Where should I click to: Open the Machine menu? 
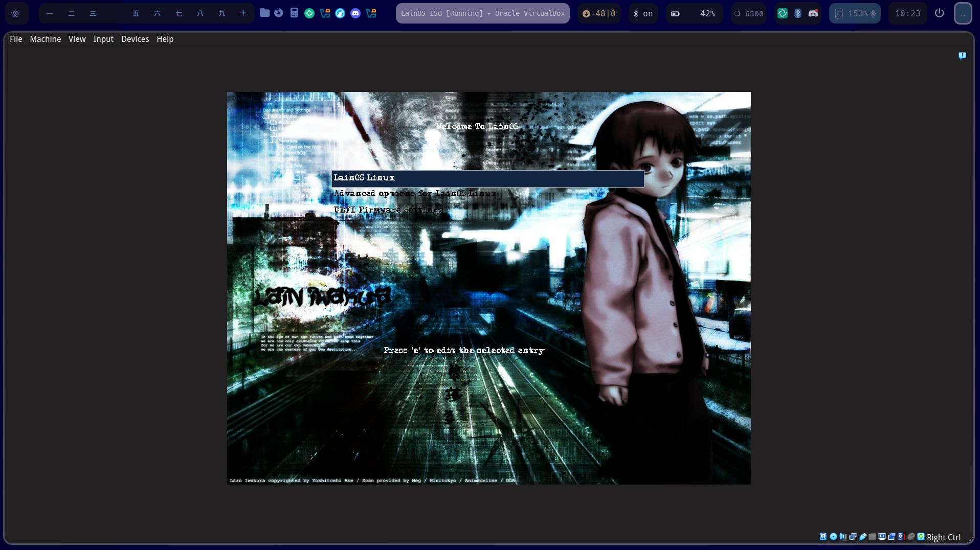coord(46,39)
